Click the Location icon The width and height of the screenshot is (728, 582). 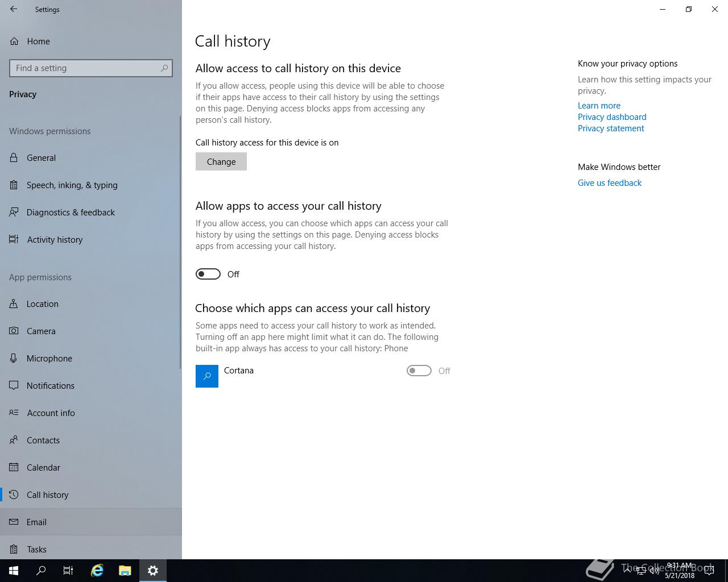(14, 304)
